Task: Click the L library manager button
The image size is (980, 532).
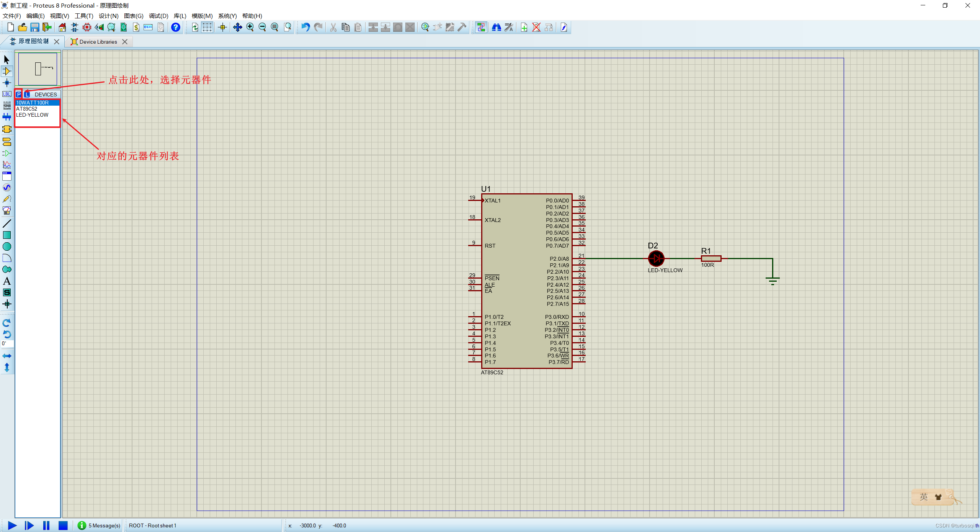Action: [x=27, y=94]
